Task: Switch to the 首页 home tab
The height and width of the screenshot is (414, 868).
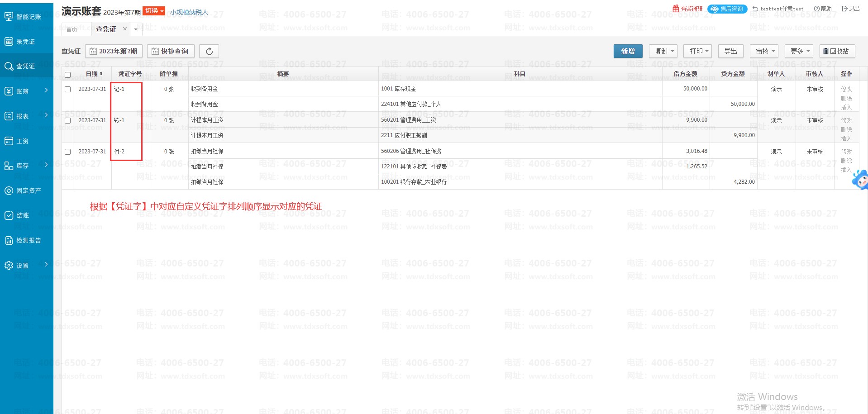Action: pyautogui.click(x=72, y=29)
